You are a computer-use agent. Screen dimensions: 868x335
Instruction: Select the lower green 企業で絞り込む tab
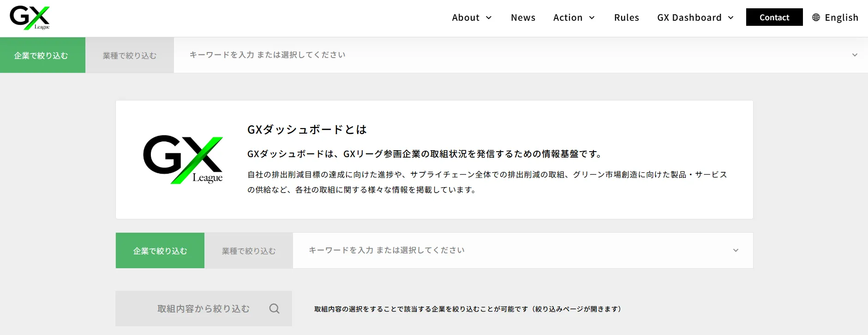tap(160, 250)
